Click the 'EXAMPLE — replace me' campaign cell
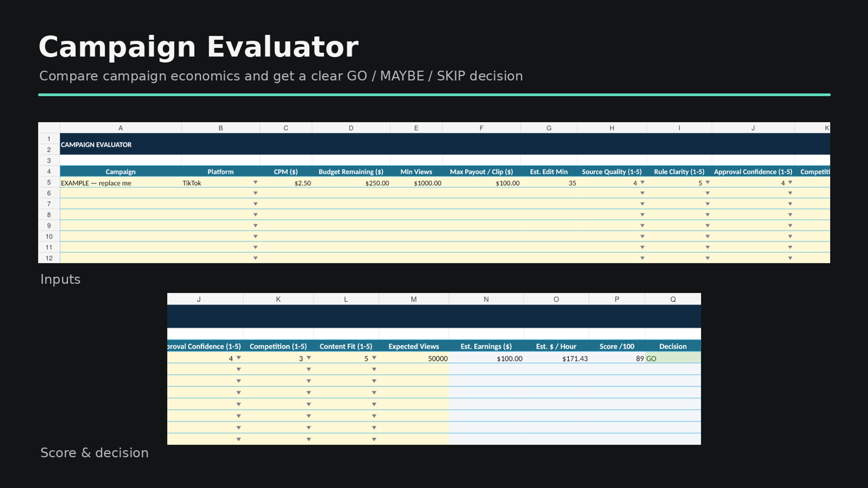868x488 pixels. click(x=121, y=183)
